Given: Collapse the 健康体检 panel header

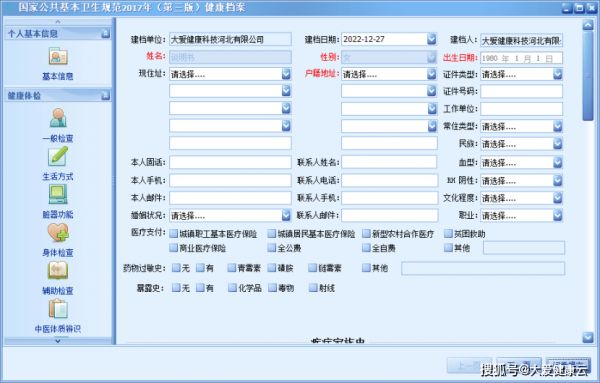Looking at the screenshot, I should point(106,96).
